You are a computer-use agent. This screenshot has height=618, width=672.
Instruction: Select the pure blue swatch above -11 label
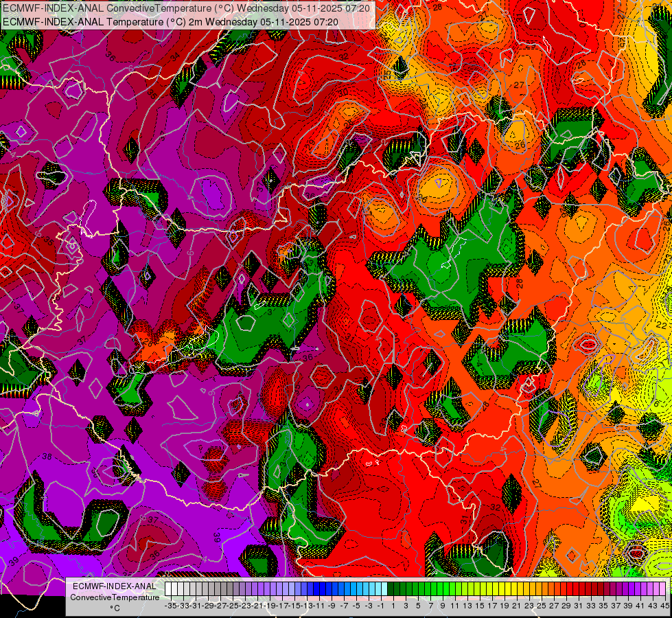[323, 589]
